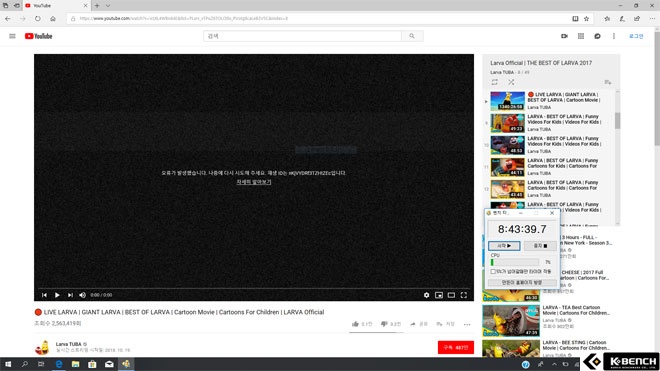Viewport: 660px width, 371px height.
Task: Open reading view icon in address bar
Action: [575, 19]
